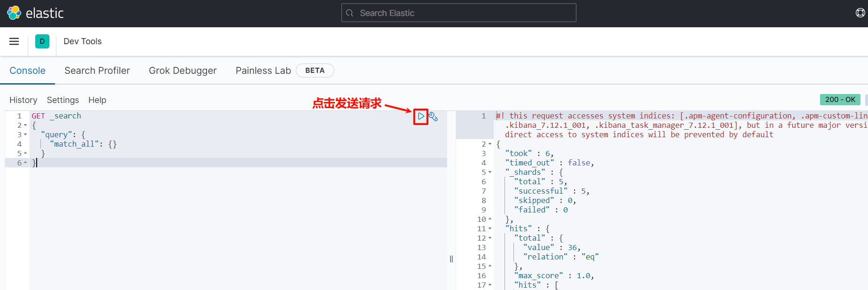868x290 pixels.
Task: Click the GET _search request line
Action: click(x=56, y=116)
